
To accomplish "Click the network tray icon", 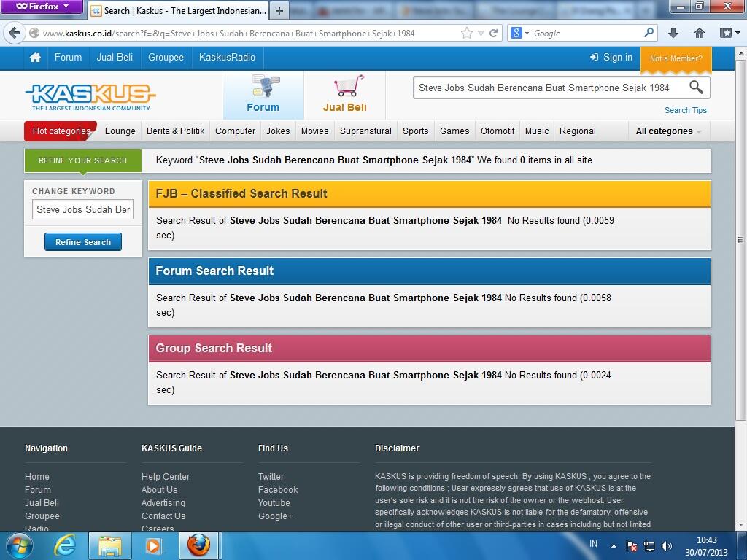I will 649,546.
